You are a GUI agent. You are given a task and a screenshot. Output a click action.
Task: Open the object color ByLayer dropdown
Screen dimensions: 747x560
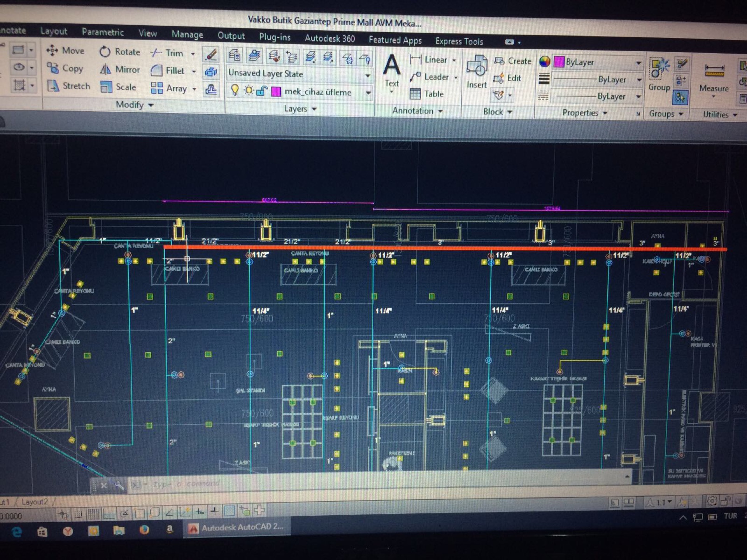pos(598,62)
